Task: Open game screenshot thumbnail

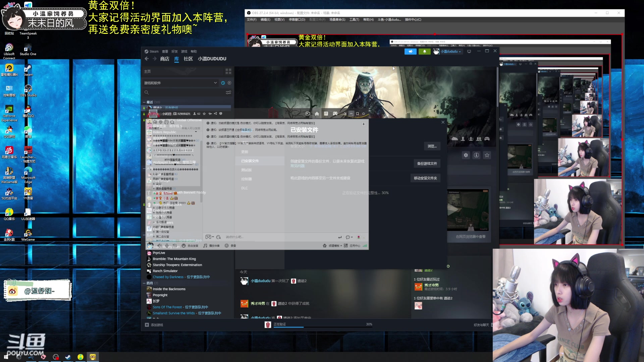Action: pyautogui.click(x=468, y=210)
